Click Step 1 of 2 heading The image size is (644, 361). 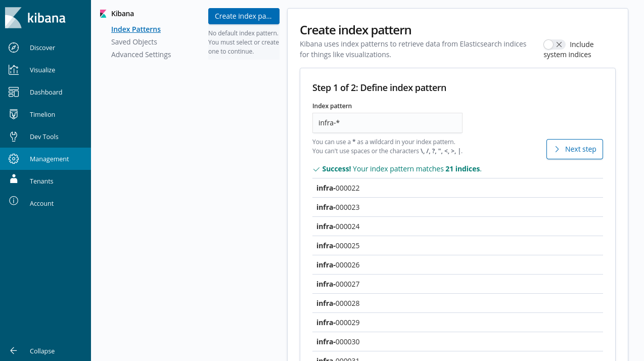pos(379,88)
